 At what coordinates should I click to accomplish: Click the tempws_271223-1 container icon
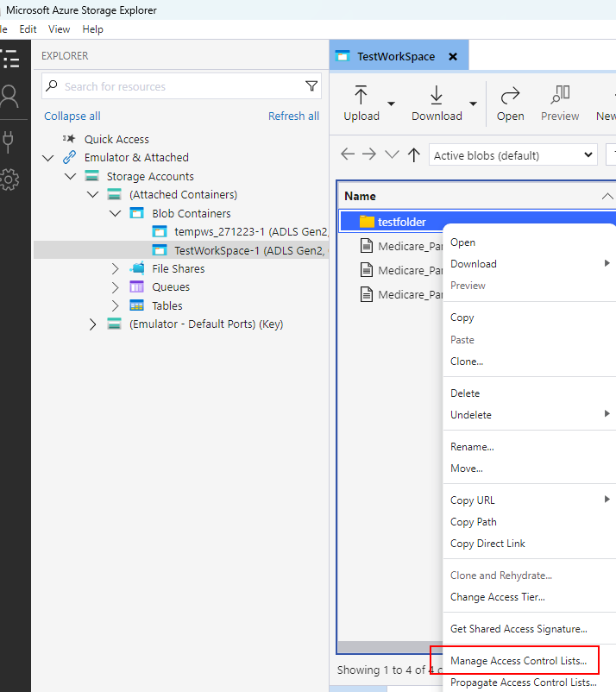pyautogui.click(x=160, y=231)
